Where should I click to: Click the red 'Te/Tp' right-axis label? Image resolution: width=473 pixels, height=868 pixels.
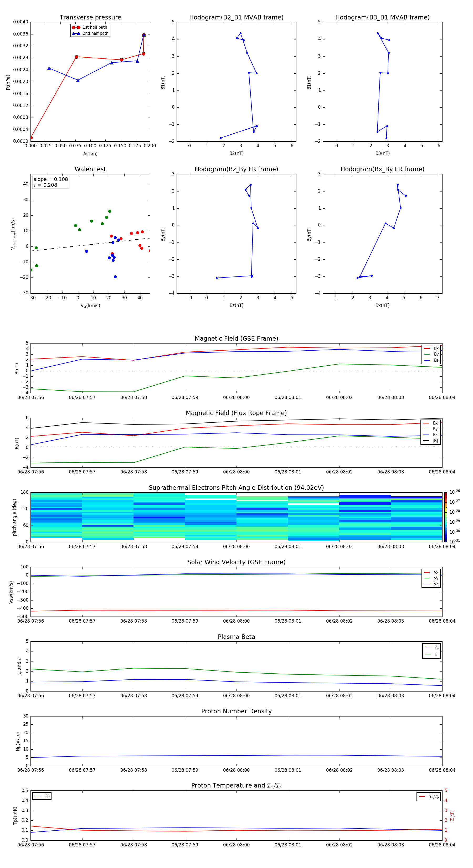point(453,815)
